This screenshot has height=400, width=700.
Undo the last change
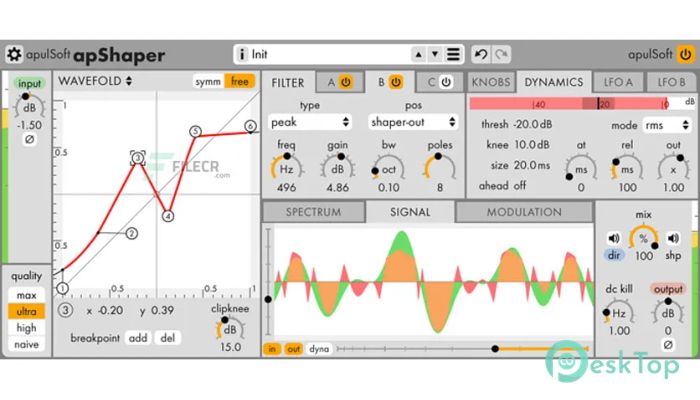click(481, 54)
